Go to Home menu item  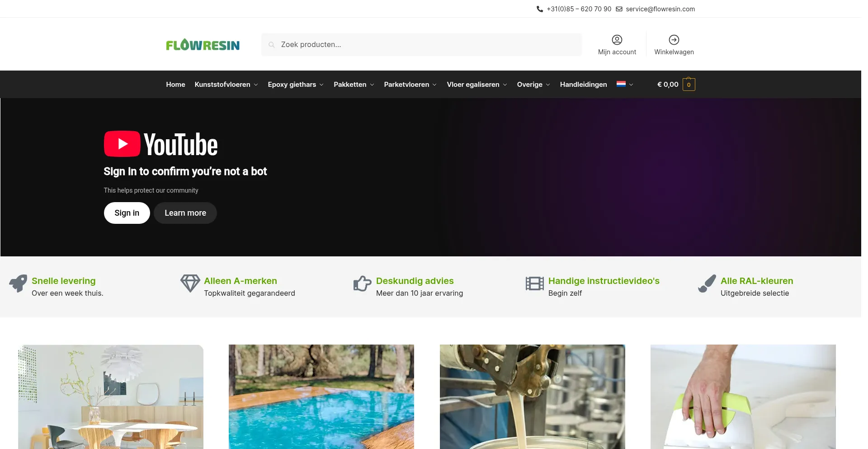pyautogui.click(x=175, y=84)
